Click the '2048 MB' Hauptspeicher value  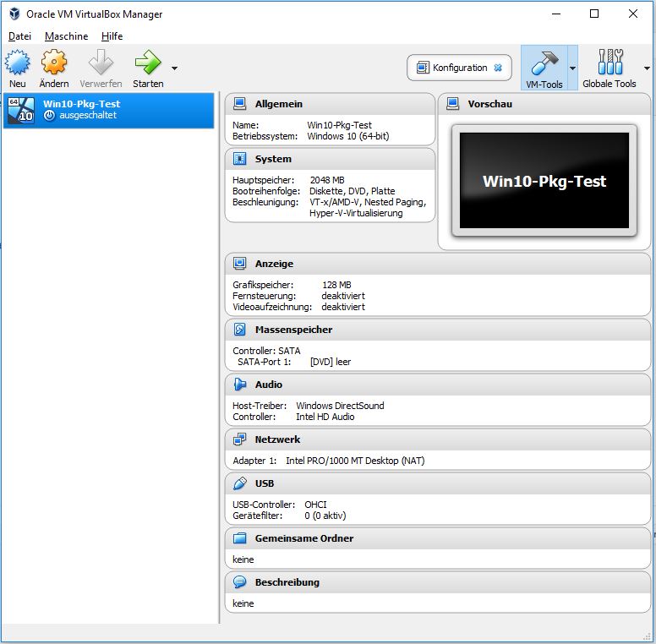[327, 180]
